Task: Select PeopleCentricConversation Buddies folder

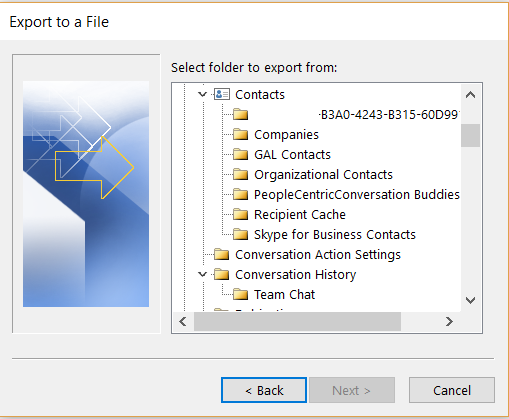Action: coord(357,194)
